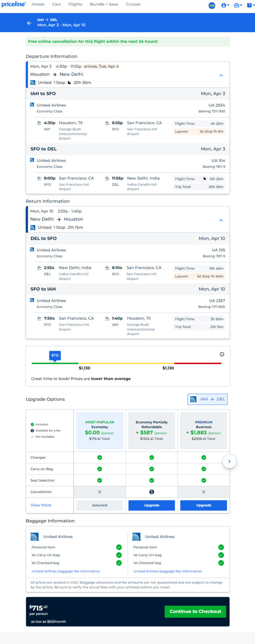Open the user account menu
The image size is (255, 644).
click(225, 5)
